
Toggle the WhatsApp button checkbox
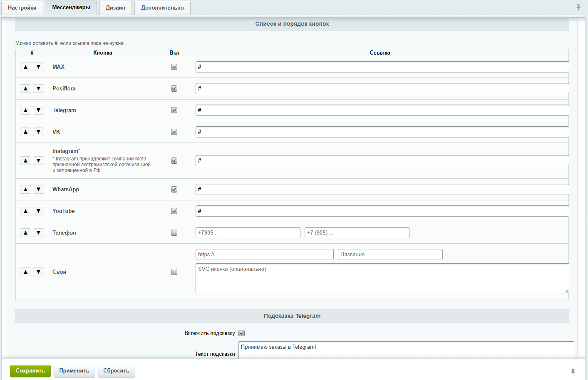click(174, 189)
